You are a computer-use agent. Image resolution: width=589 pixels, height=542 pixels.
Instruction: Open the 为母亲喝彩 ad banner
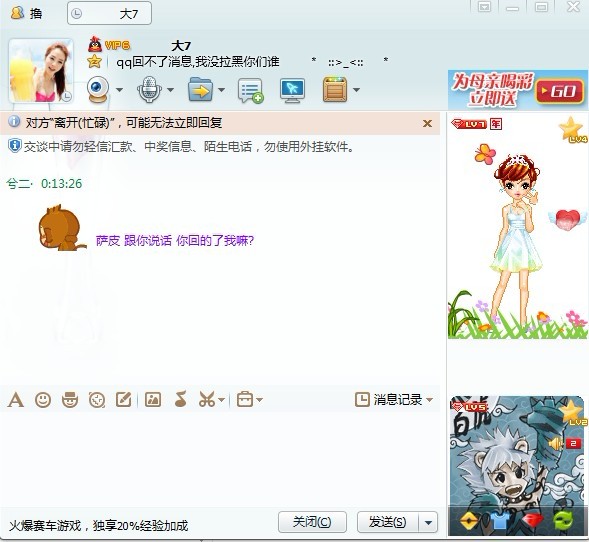coord(518,89)
